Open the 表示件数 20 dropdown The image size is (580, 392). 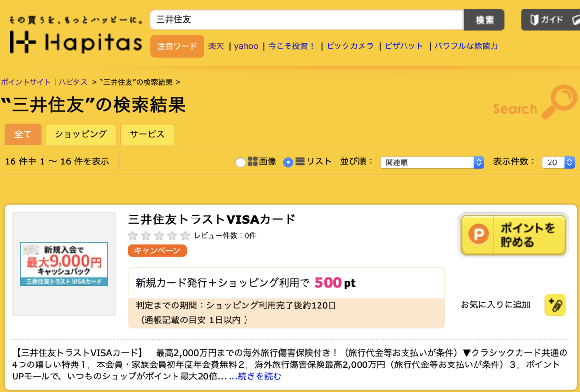click(558, 162)
